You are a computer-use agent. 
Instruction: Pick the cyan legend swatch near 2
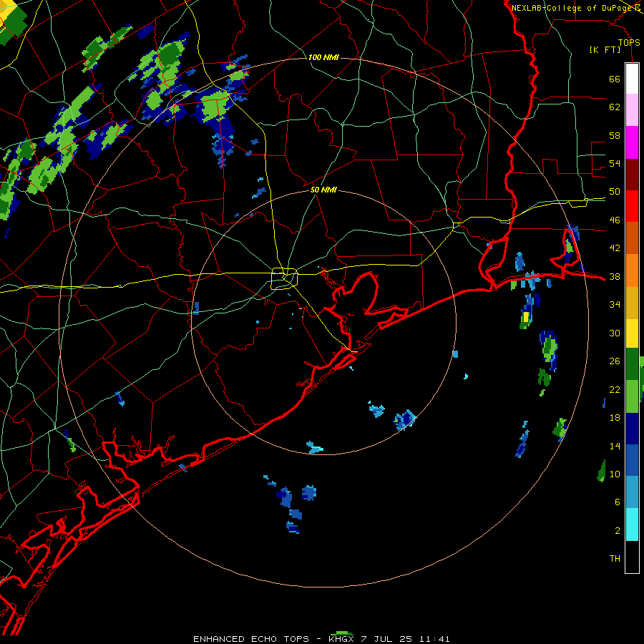632,525
